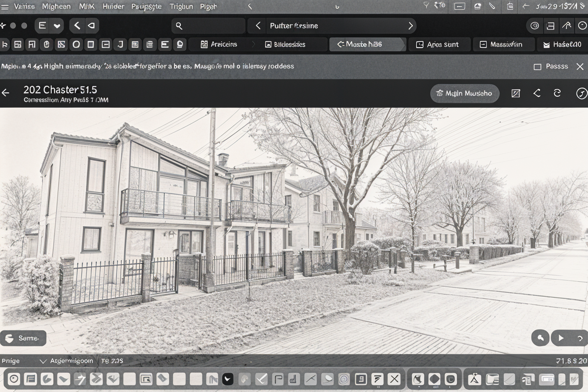588x392 pixels.
Task: Click the edit square icon in header
Action: pyautogui.click(x=516, y=93)
